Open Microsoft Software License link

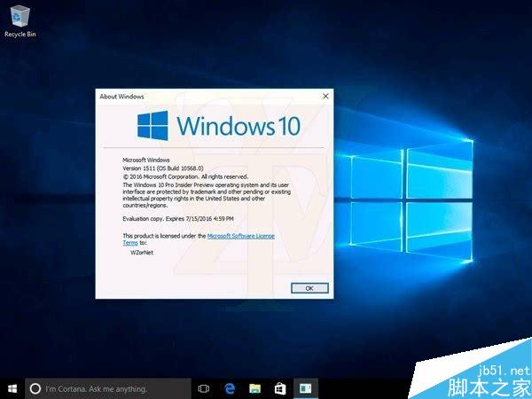click(241, 236)
